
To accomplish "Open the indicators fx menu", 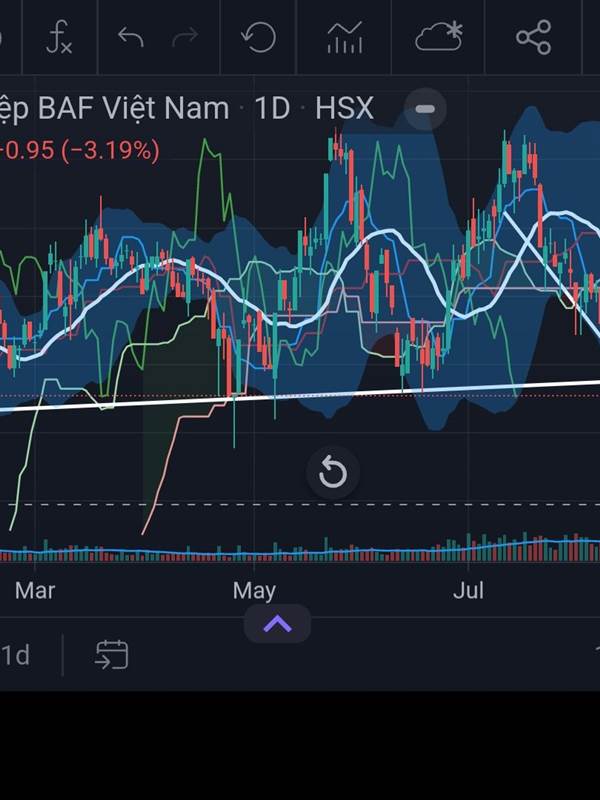I will [59, 37].
